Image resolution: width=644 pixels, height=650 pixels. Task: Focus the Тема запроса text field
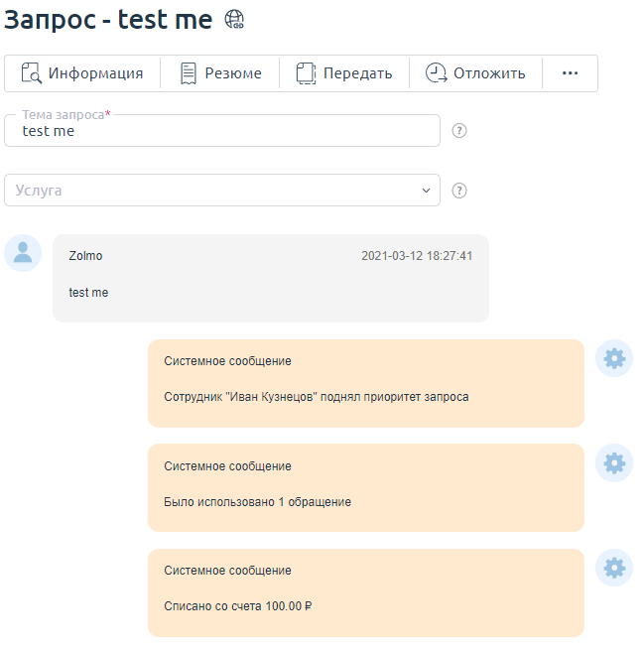point(228,132)
